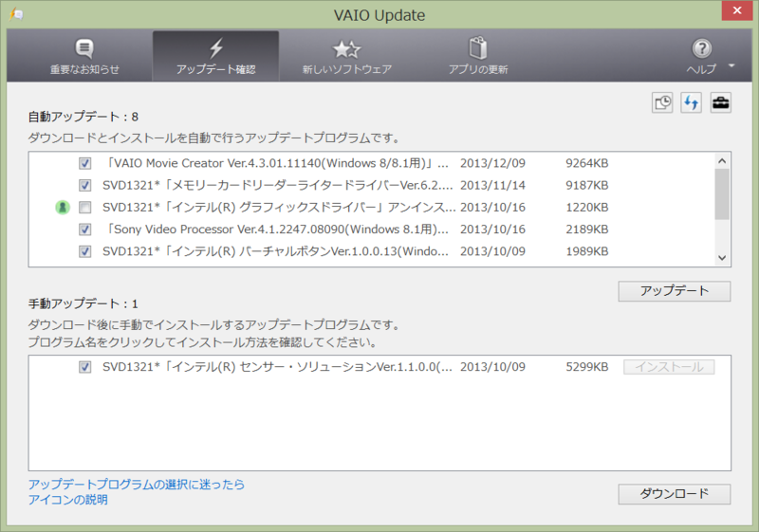The image size is (759, 532).
Task: Click the question mark help icon
Action: (x=702, y=48)
